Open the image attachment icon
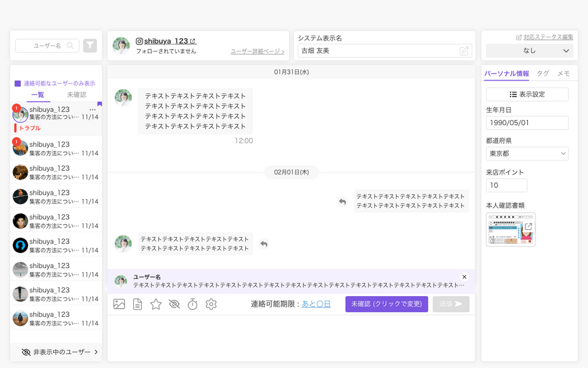This screenshot has height=368, width=588. click(119, 304)
